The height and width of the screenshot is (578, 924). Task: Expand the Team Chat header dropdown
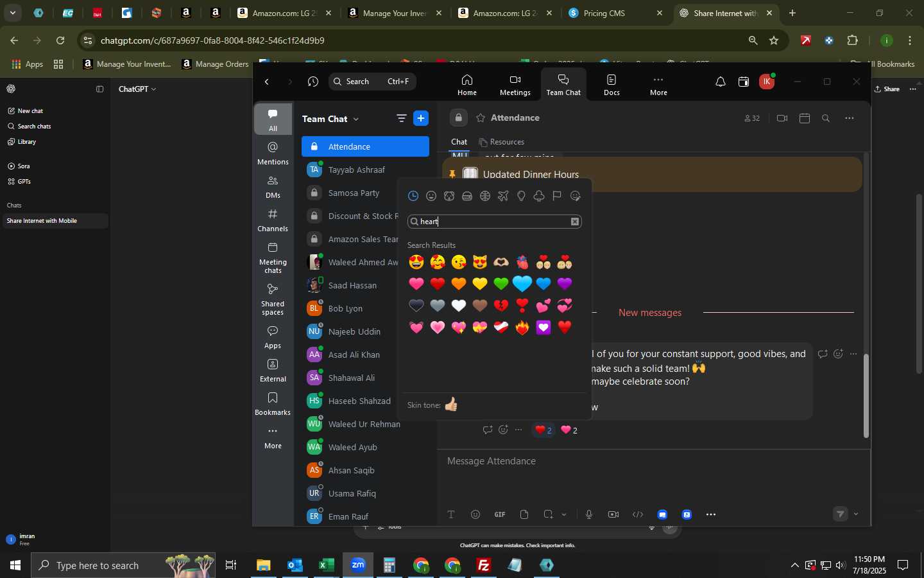pyautogui.click(x=356, y=119)
